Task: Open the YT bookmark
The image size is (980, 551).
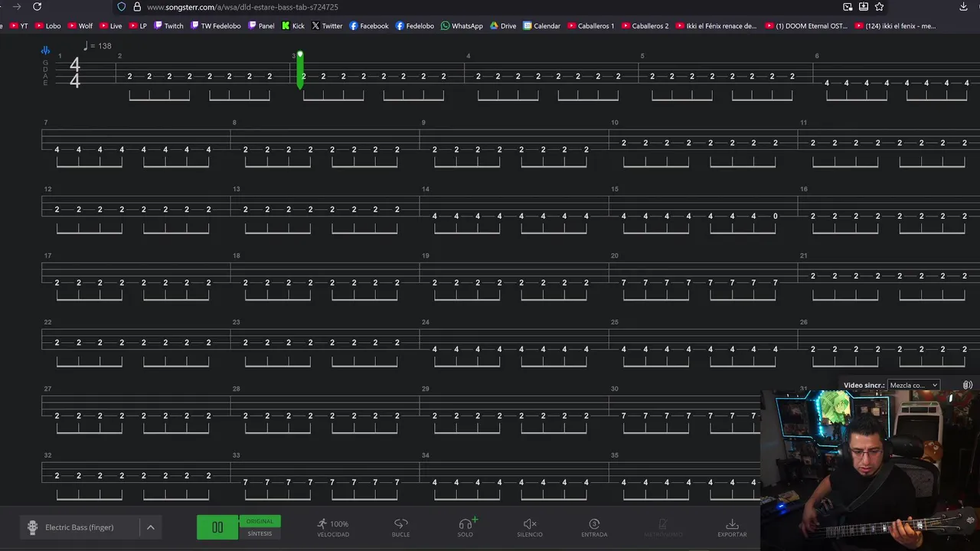Action: click(18, 26)
